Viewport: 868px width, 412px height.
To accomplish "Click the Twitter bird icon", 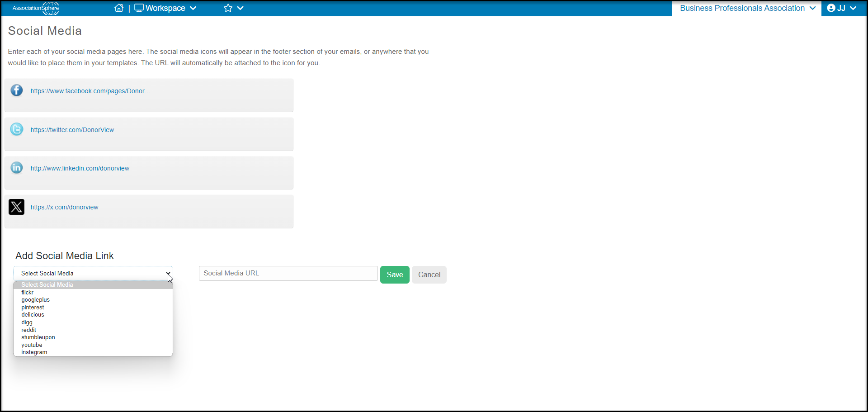I will [x=17, y=129].
